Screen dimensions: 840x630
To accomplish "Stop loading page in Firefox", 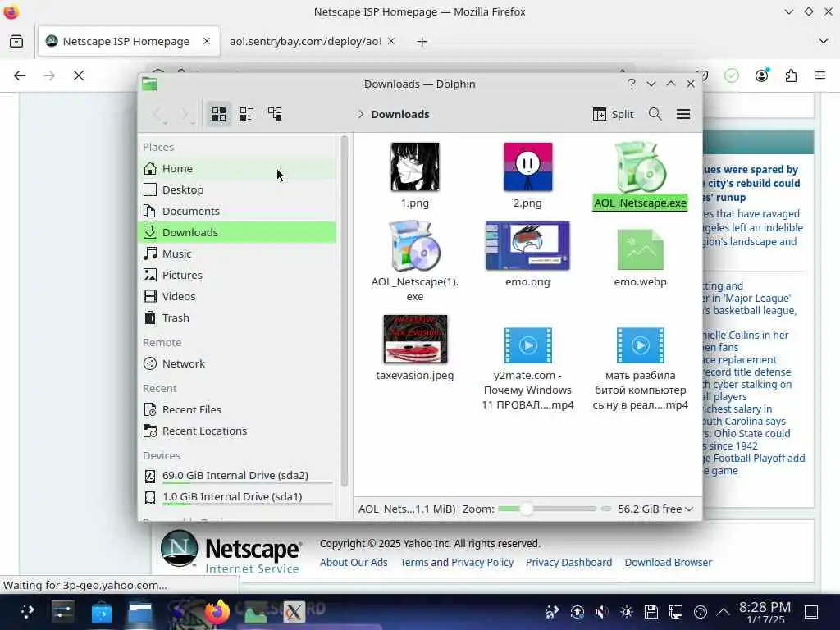I will [79, 75].
